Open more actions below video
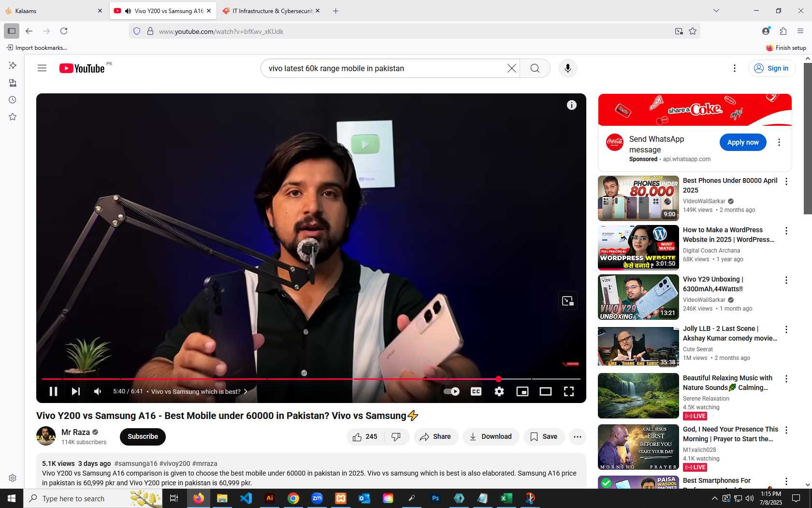This screenshot has width=812, height=508. pos(578,436)
